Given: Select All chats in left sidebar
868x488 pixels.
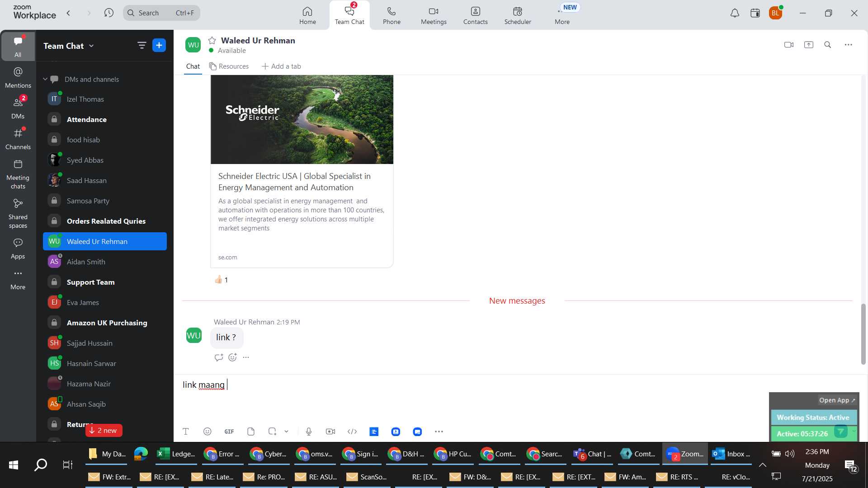Looking at the screenshot, I should coord(18,46).
